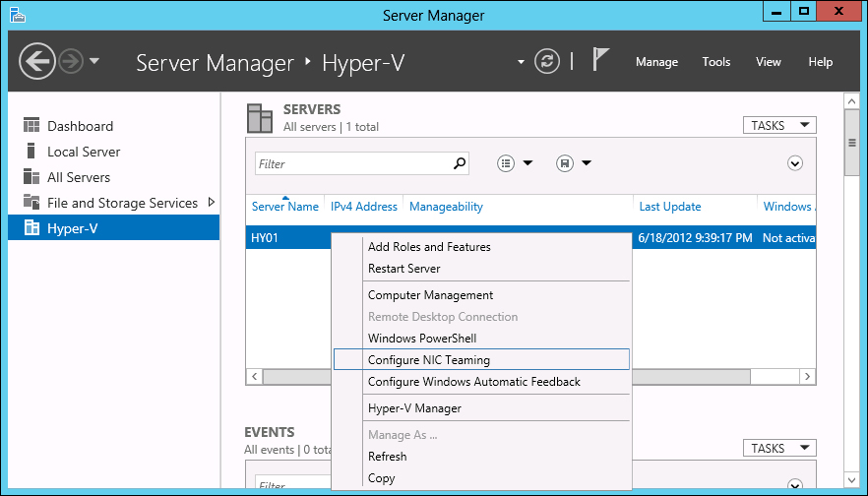
Task: Select the HY01 server row
Action: [530, 238]
